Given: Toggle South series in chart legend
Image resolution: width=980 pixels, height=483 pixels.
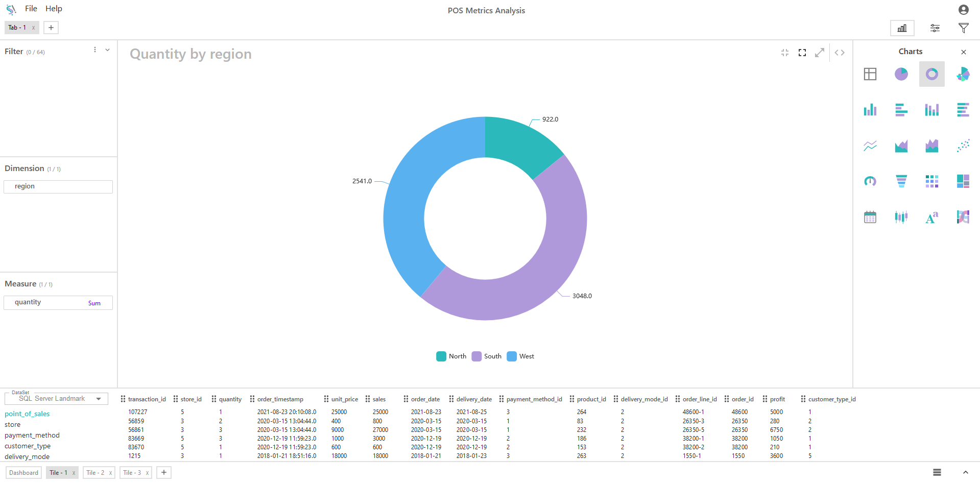Looking at the screenshot, I should click(x=487, y=356).
